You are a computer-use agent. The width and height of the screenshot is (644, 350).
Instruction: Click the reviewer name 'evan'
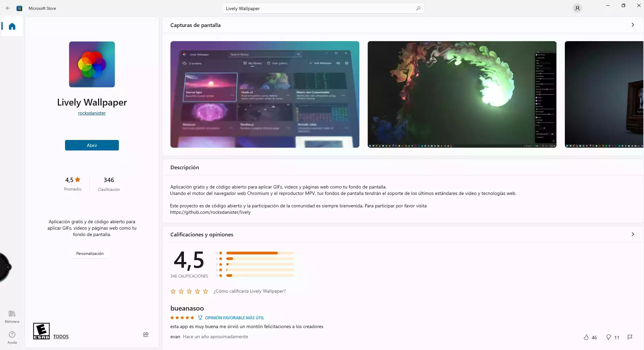coord(175,337)
